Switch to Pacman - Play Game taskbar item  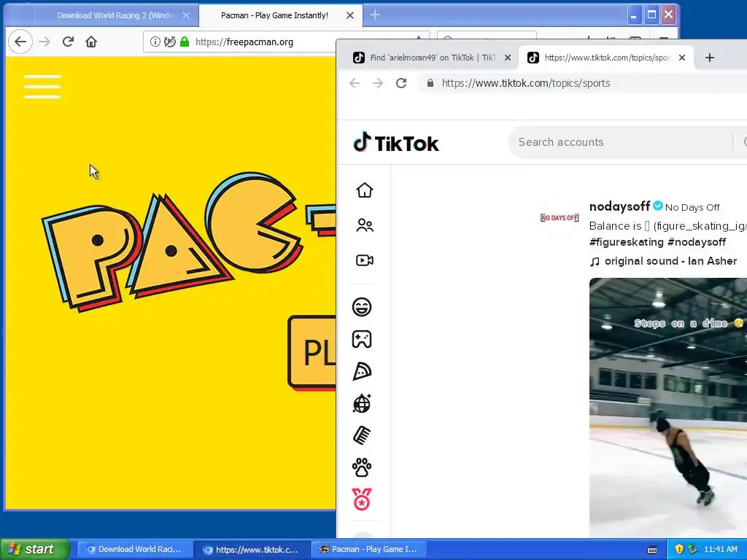coord(369,549)
